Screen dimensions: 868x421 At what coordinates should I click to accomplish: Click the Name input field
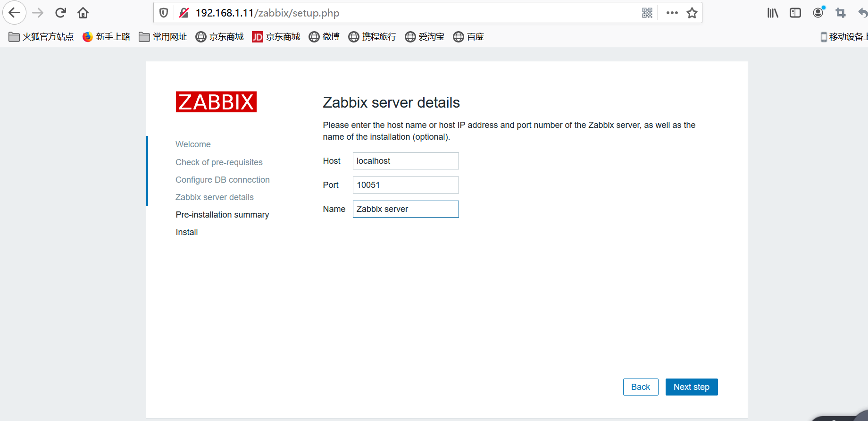pyautogui.click(x=406, y=209)
